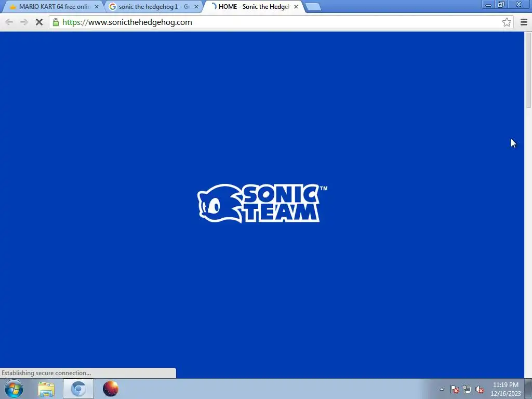Open the Windows Start menu
Viewport: 532px width, 399px height.
(14, 389)
